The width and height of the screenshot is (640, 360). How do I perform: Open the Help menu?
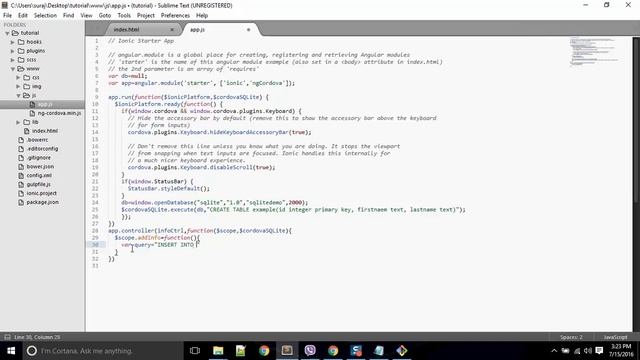point(202,16)
